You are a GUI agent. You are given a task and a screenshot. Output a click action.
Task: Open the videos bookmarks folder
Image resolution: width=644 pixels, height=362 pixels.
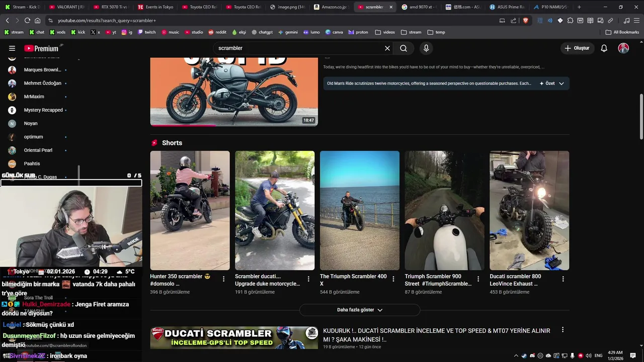pyautogui.click(x=385, y=32)
